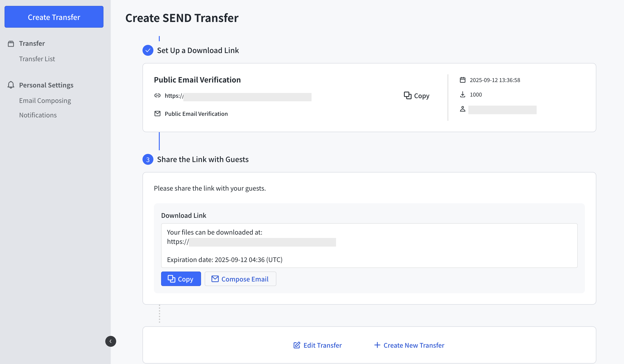624x364 pixels.
Task: Open Compose Email for the download link
Action: tap(240, 279)
